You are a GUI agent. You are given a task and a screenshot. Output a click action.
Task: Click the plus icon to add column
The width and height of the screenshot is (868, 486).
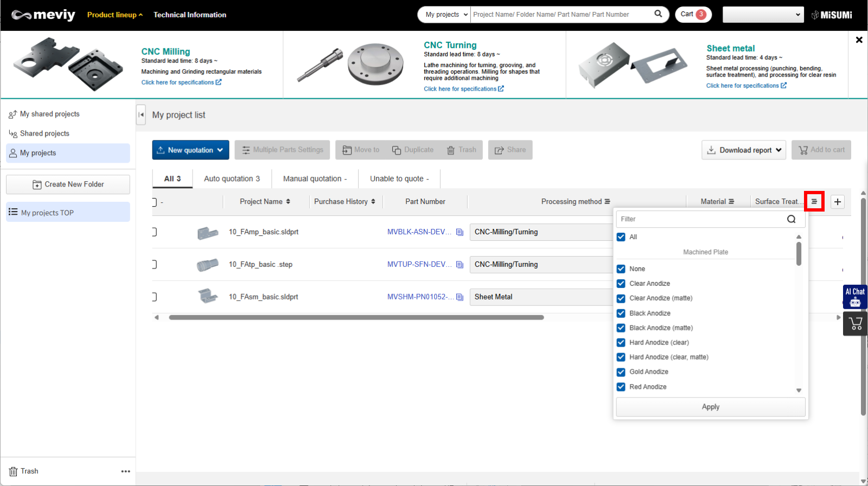click(838, 202)
